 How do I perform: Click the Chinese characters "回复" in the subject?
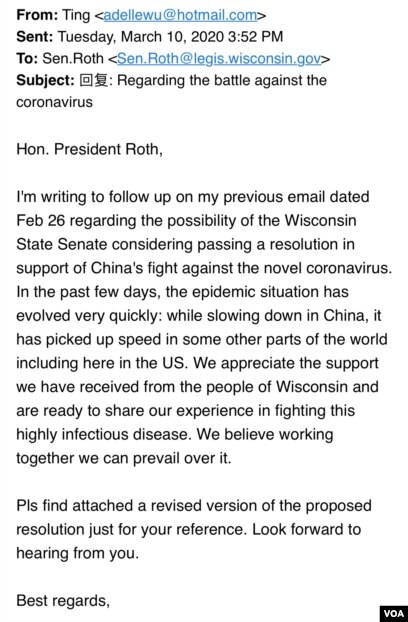tap(94, 81)
